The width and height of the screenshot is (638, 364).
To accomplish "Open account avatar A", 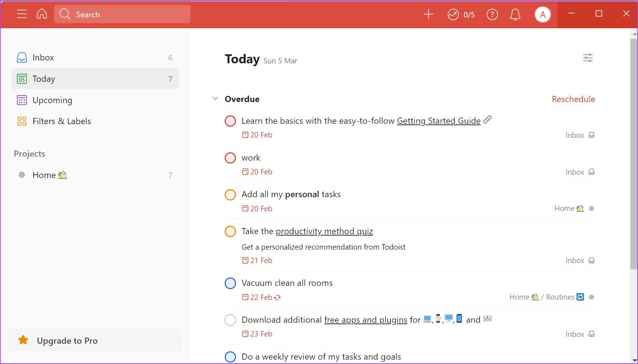I will click(x=542, y=14).
